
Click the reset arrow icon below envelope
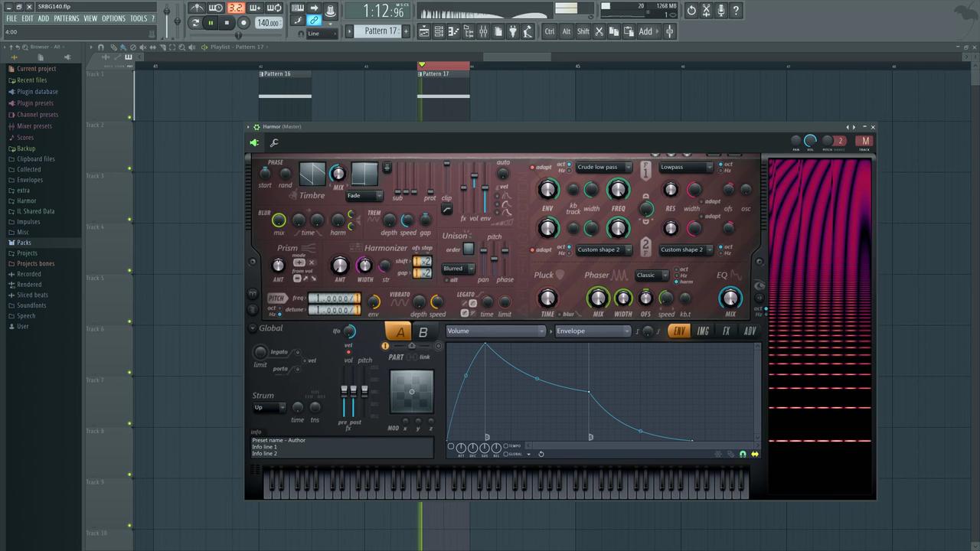click(x=541, y=454)
